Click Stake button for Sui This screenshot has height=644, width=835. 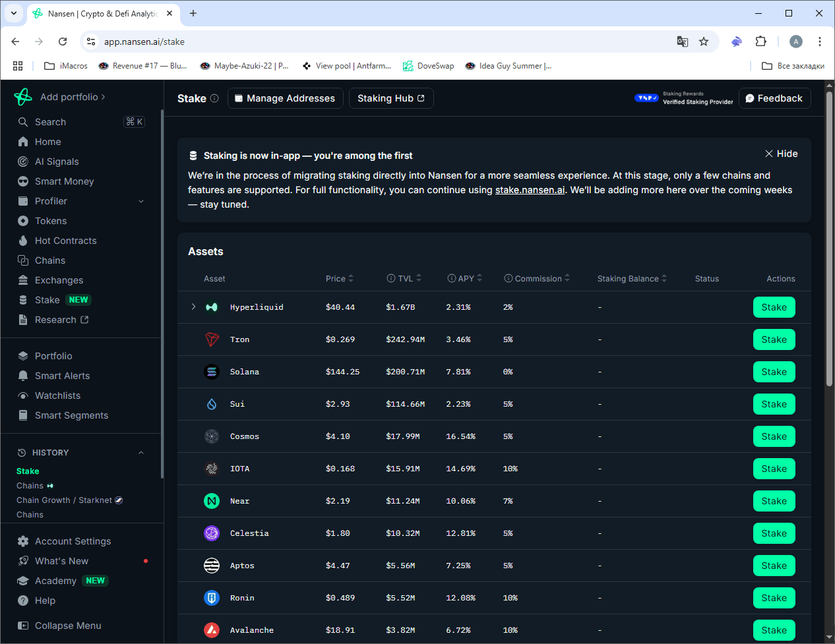pos(774,404)
